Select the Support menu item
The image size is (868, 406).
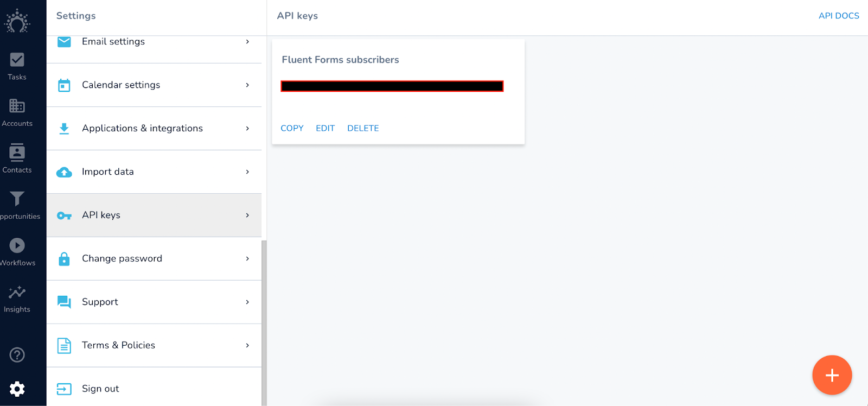tap(154, 302)
